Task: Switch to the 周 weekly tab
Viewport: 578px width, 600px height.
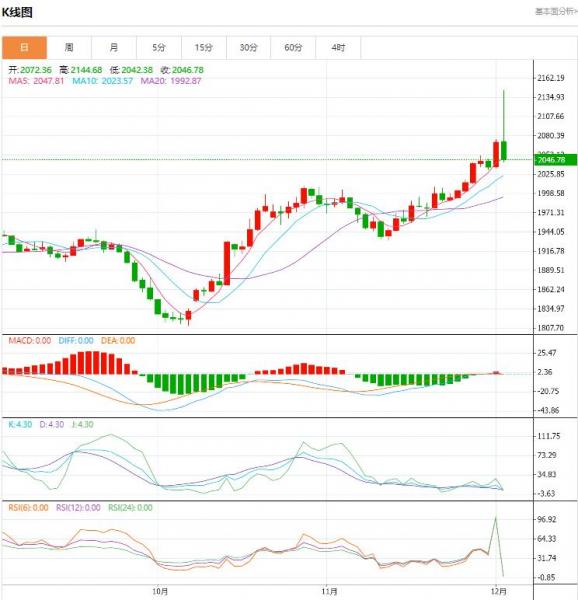Action: tap(69, 47)
